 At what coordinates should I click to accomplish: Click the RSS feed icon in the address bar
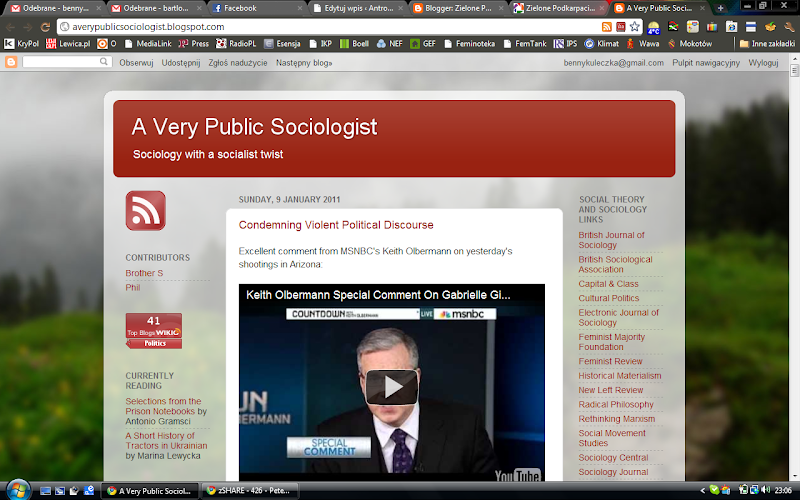(607, 27)
